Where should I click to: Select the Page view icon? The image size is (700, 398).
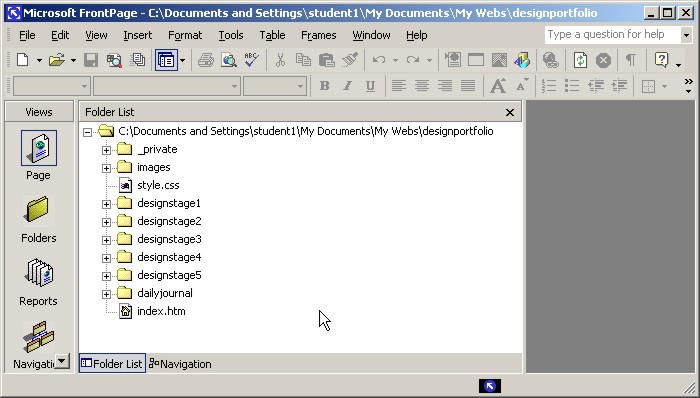tap(39, 148)
